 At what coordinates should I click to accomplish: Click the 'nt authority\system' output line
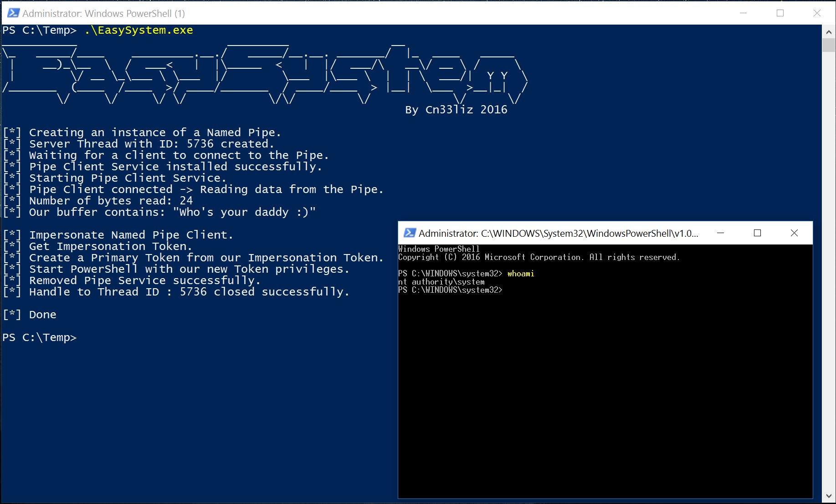pyautogui.click(x=441, y=282)
